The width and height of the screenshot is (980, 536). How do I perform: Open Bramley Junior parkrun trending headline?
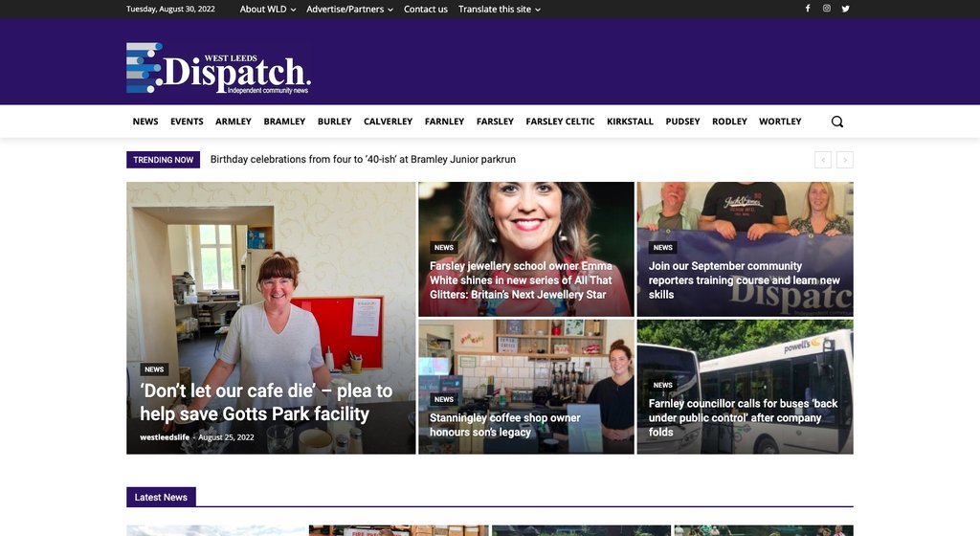pyautogui.click(x=363, y=159)
